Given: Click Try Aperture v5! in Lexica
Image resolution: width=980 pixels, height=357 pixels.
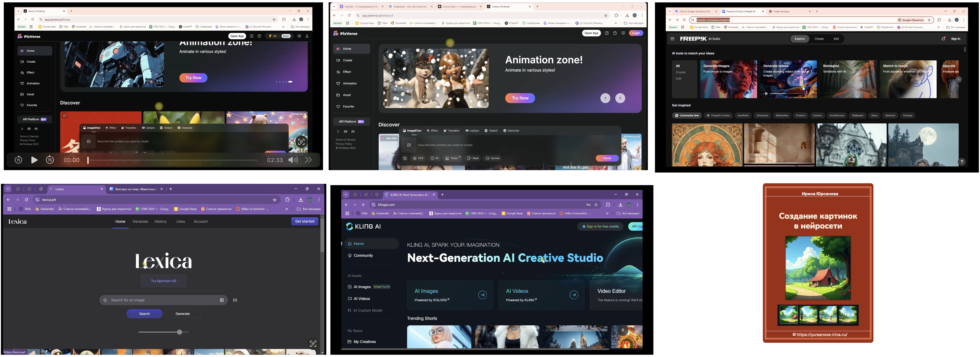Looking at the screenshot, I should (x=164, y=281).
